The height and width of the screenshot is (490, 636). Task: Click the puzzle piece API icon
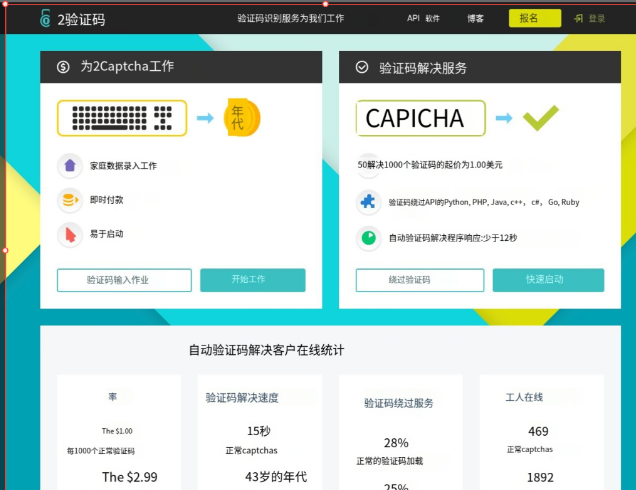(x=368, y=202)
